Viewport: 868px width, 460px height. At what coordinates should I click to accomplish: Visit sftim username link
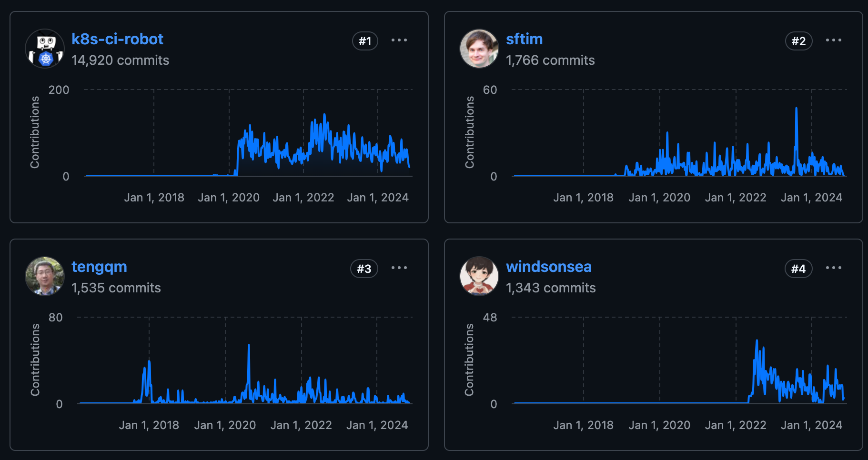[x=524, y=39]
